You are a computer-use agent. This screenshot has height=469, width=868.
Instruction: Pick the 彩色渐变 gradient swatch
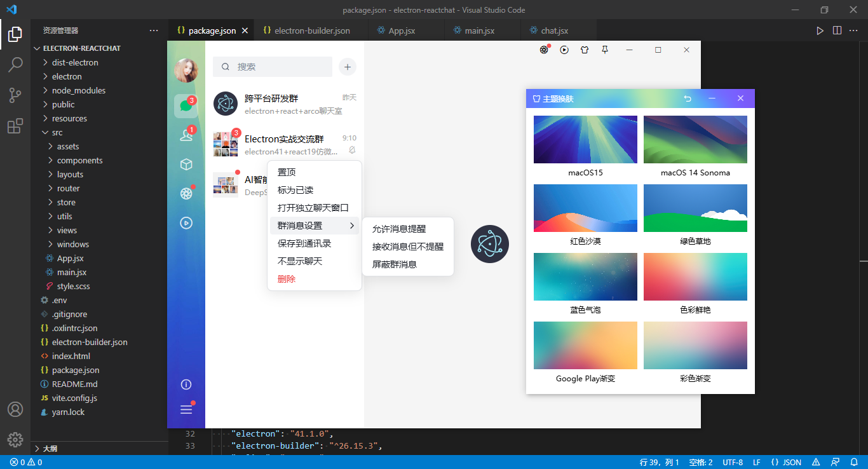click(695, 346)
